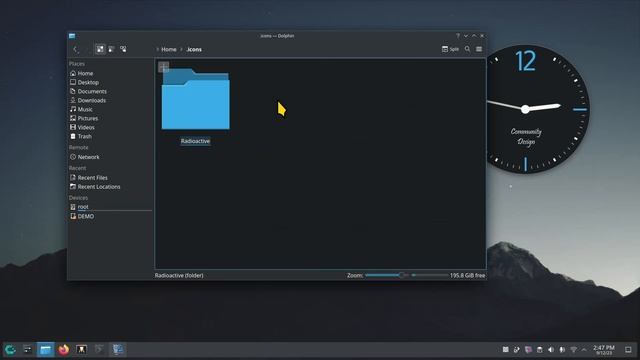Image resolution: width=640 pixels, height=360 pixels.
Task: Launch Firefox from the taskbar
Action: [63, 349]
